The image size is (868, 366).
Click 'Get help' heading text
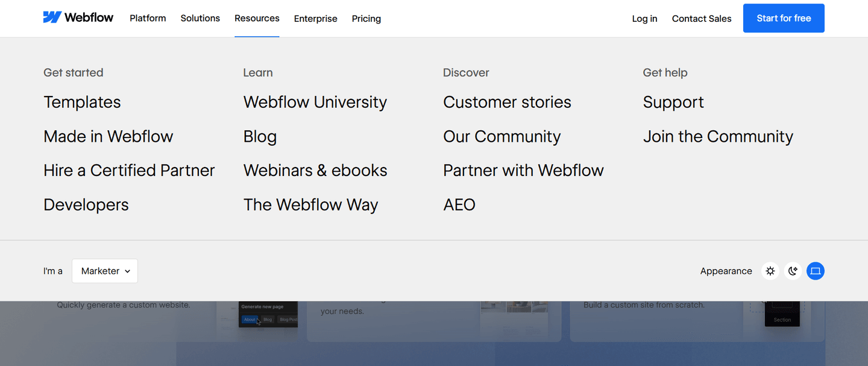(x=665, y=73)
